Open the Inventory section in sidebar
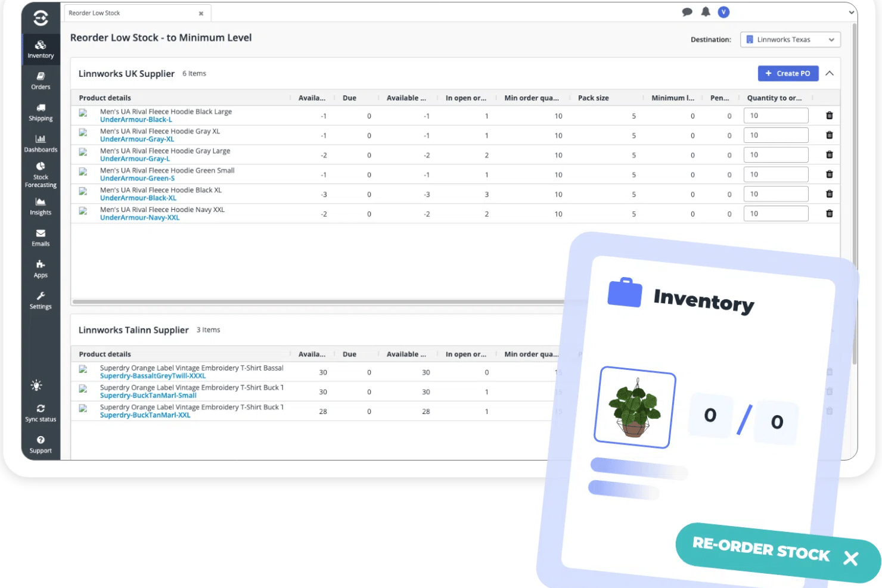The width and height of the screenshot is (882, 588). pos(41,49)
